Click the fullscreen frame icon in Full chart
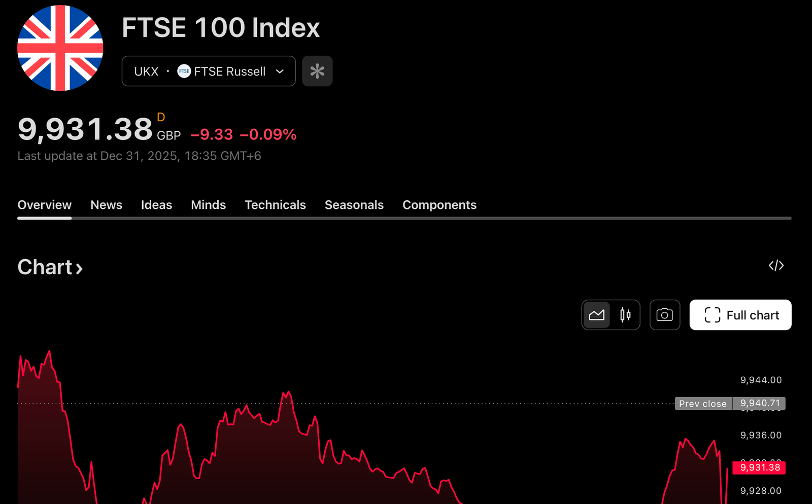The width and height of the screenshot is (812, 504). (x=713, y=315)
